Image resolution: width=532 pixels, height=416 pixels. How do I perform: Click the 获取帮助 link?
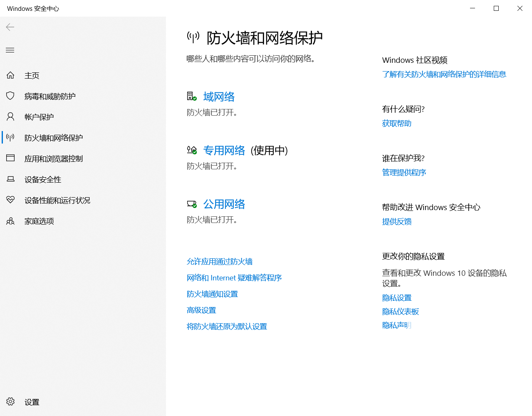pyautogui.click(x=397, y=124)
